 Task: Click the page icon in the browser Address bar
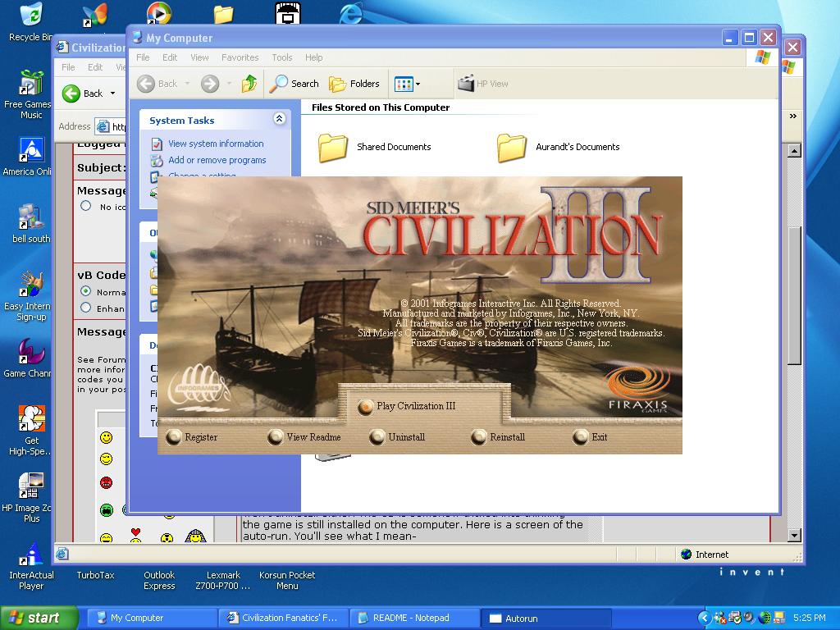coord(103,126)
